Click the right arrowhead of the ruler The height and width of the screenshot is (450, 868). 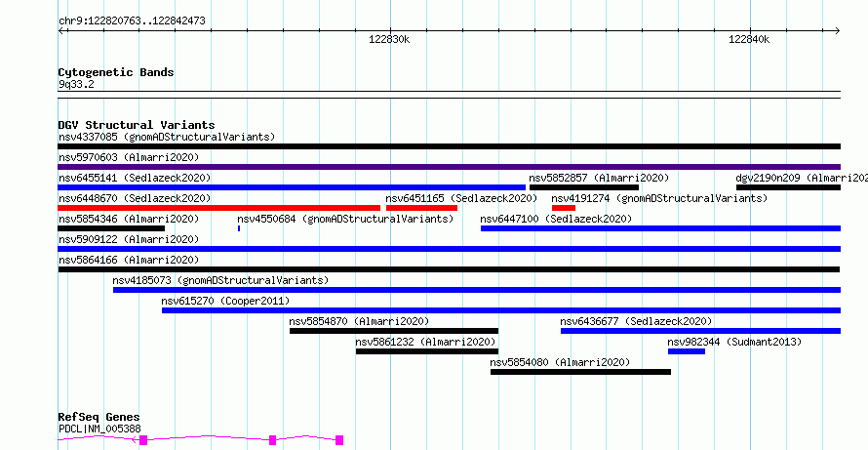click(x=837, y=31)
